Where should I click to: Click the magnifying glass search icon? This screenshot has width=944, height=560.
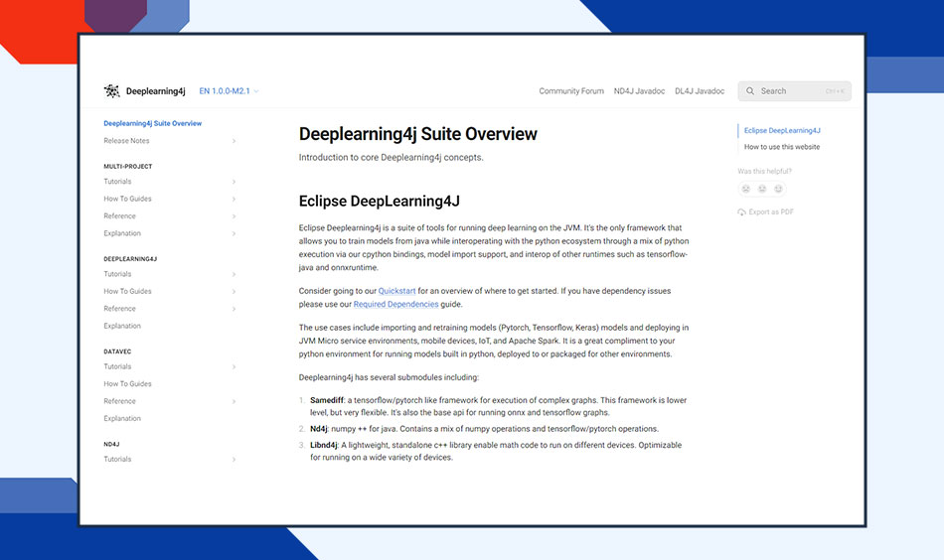(x=750, y=91)
